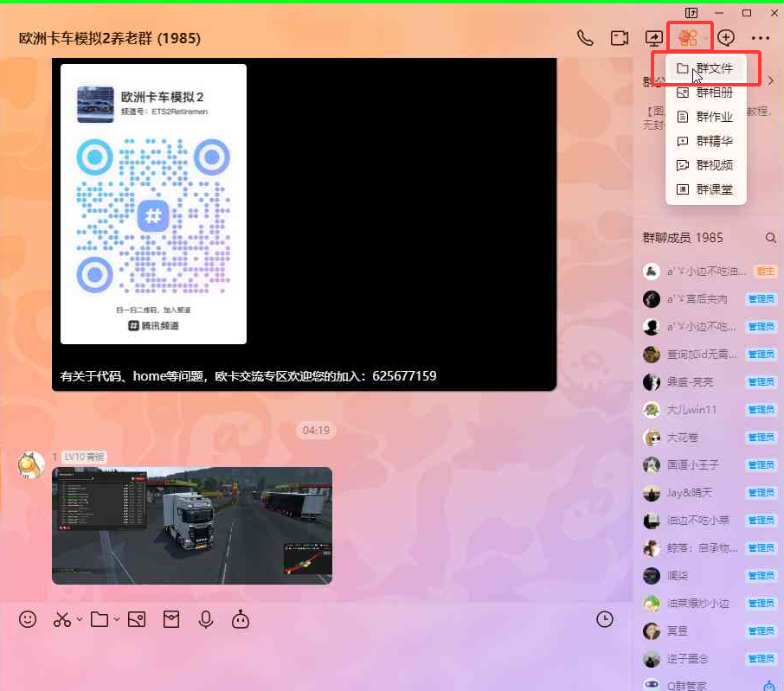
Task: Click the microphone voice message icon
Action: coord(205,619)
